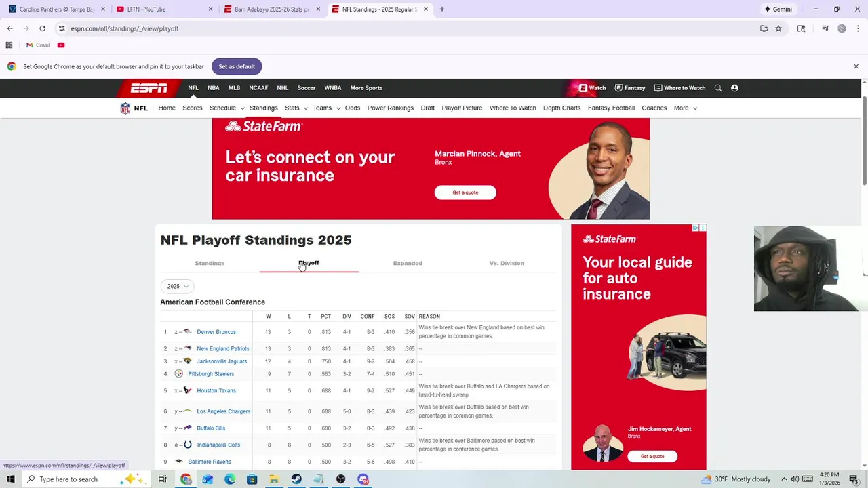The height and width of the screenshot is (488, 868).
Task: Expand the Schedule dropdown arrow in the NFL subnav
Action: coord(241,108)
